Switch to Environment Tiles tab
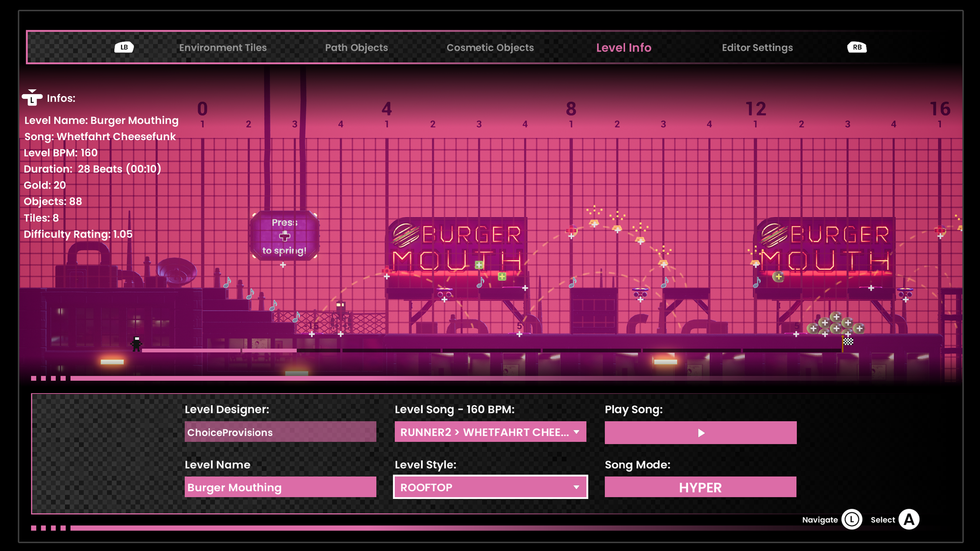980x551 pixels. (x=223, y=47)
